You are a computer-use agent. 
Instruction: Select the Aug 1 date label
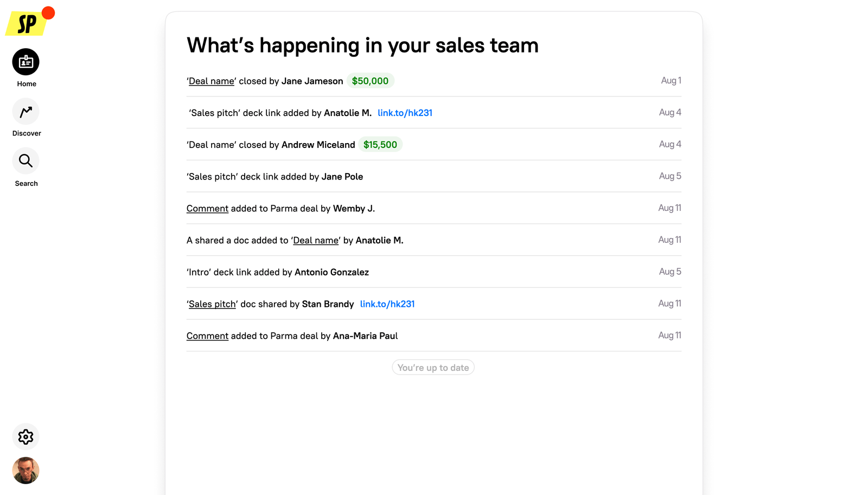point(671,80)
